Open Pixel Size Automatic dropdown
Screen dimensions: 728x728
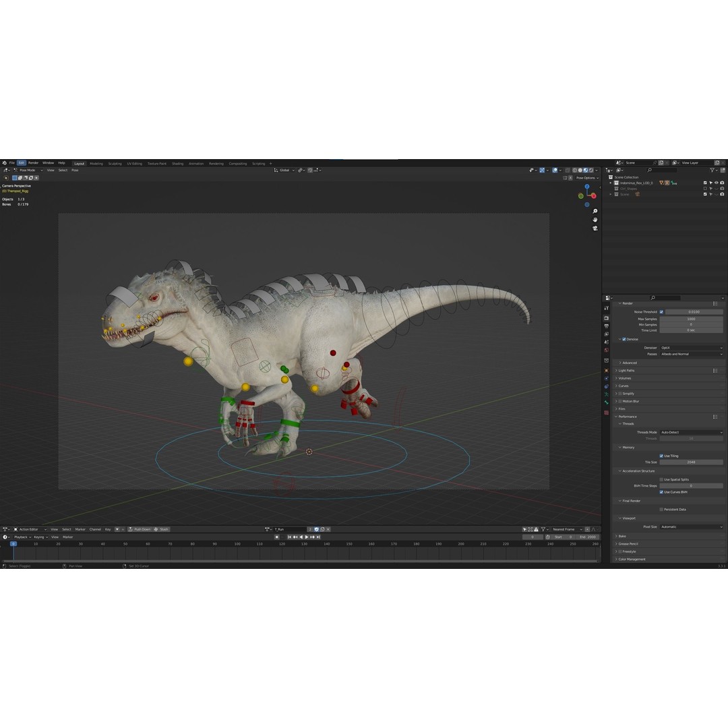click(x=692, y=527)
